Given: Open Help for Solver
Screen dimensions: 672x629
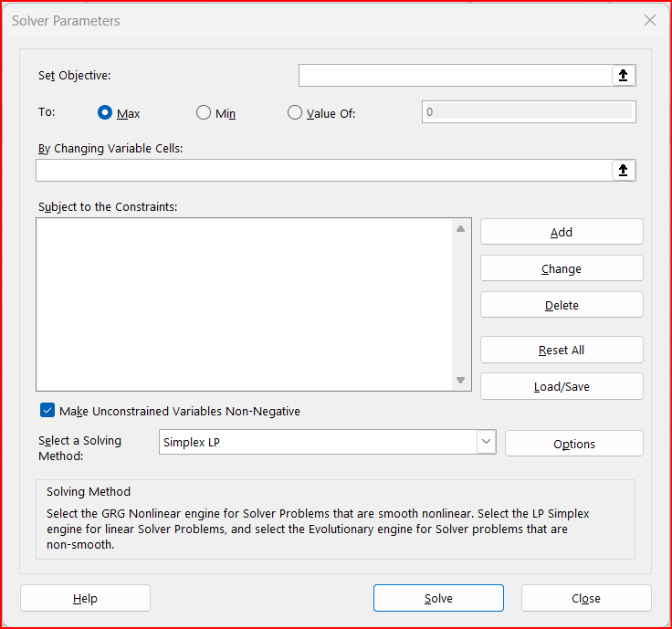Looking at the screenshot, I should [85, 599].
